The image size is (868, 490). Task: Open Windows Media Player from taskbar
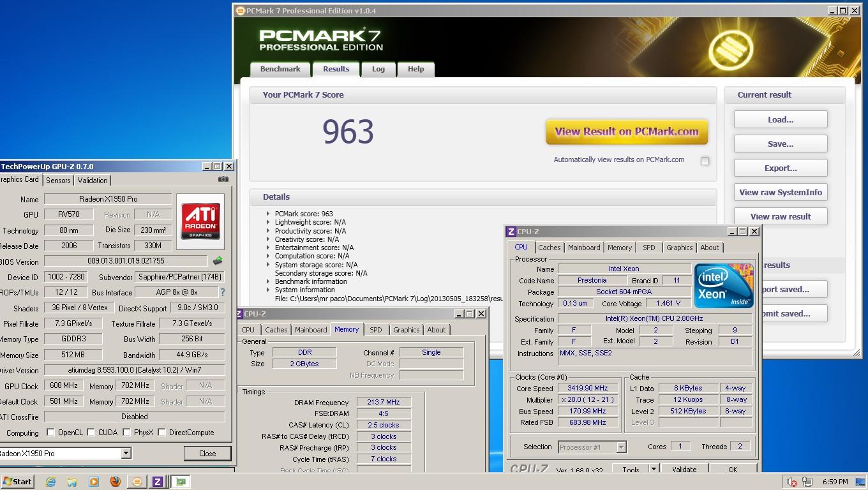pos(94,482)
